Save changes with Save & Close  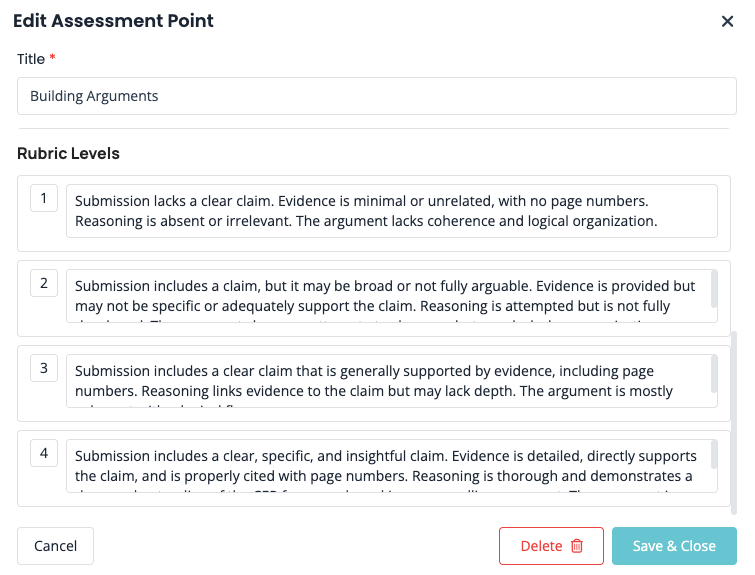click(674, 546)
